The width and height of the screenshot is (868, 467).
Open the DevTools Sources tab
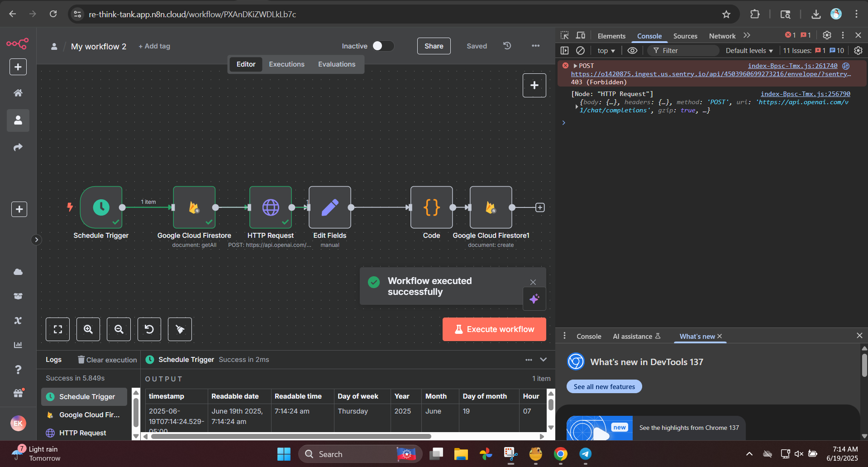pyautogui.click(x=685, y=36)
